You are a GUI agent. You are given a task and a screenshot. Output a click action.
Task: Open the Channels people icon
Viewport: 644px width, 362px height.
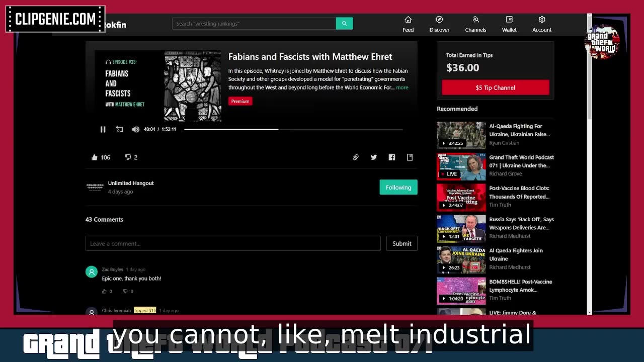(475, 20)
